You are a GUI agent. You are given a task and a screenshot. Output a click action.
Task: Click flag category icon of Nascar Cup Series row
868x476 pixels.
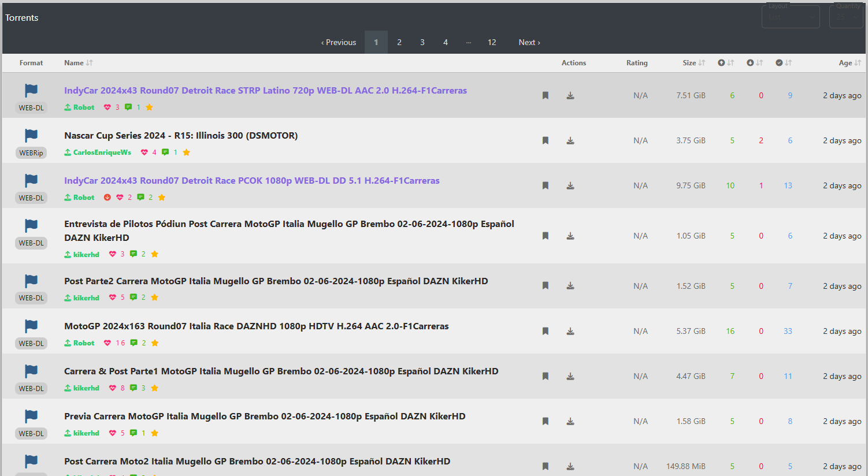31,136
